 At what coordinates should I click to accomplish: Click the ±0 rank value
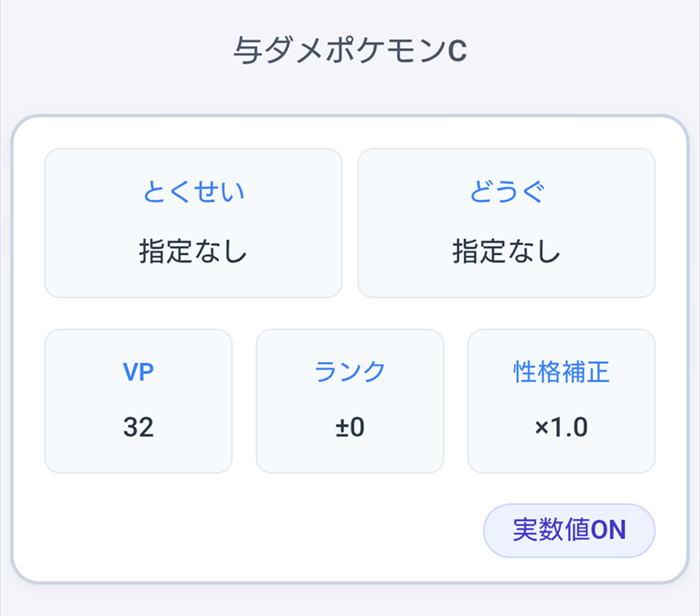(349, 428)
